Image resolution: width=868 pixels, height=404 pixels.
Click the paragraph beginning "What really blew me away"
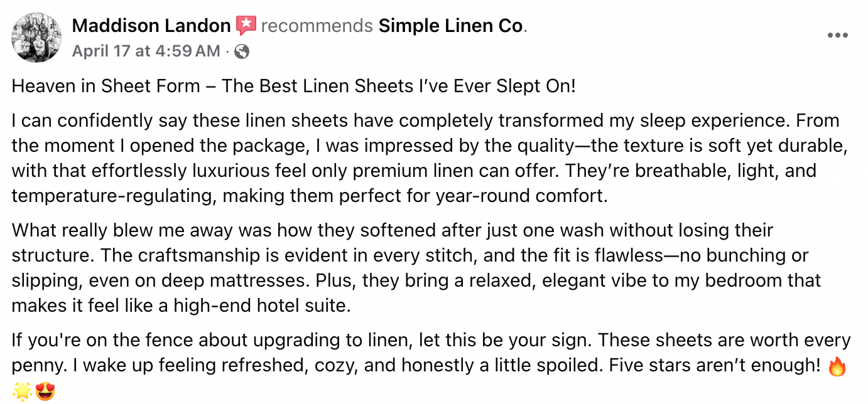416,268
